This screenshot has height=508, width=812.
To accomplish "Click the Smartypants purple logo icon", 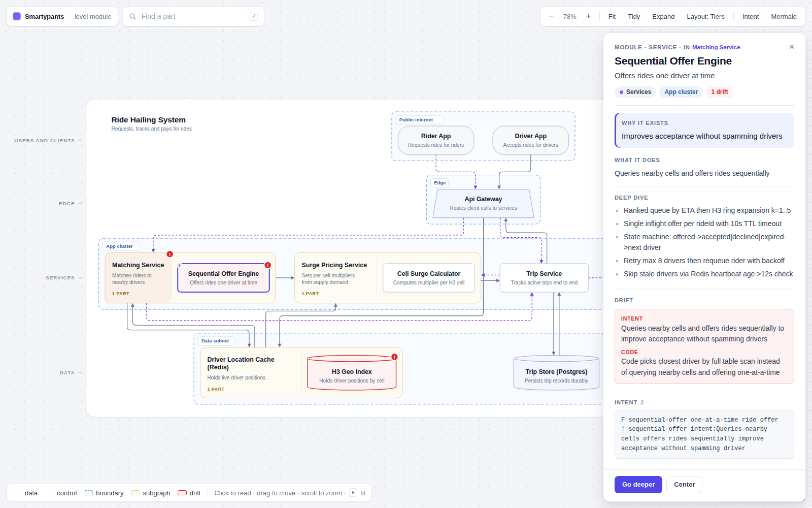I will pos(17,16).
